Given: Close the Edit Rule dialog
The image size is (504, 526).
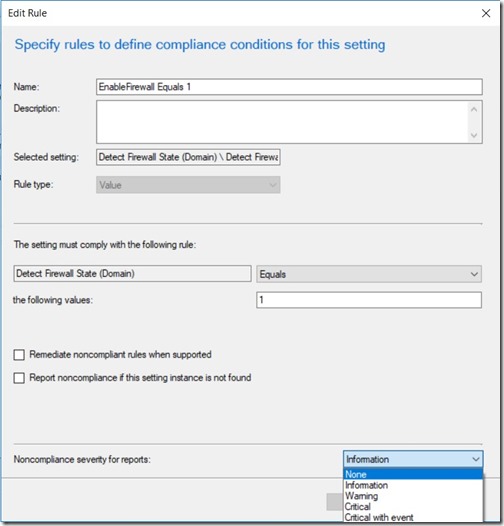Looking at the screenshot, I should [x=486, y=13].
